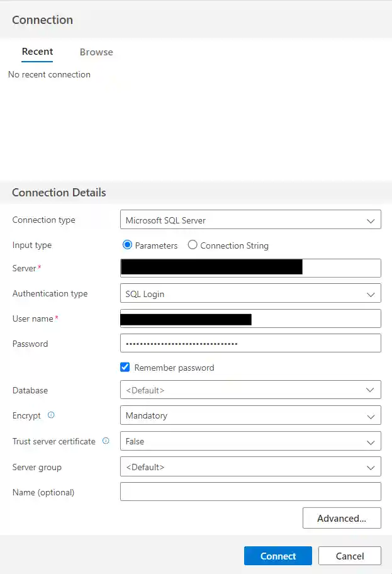Switch to the Browse tab
The height and width of the screenshot is (574, 392).
96,52
